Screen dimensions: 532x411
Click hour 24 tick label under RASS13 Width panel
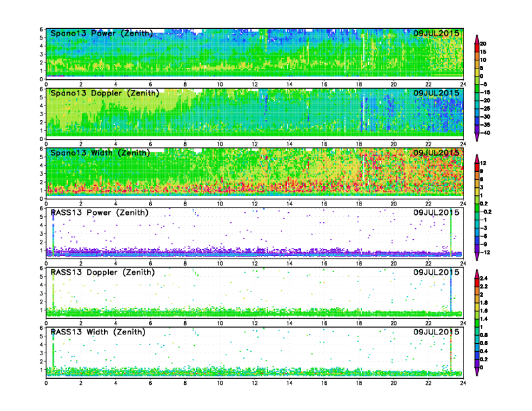463,383
